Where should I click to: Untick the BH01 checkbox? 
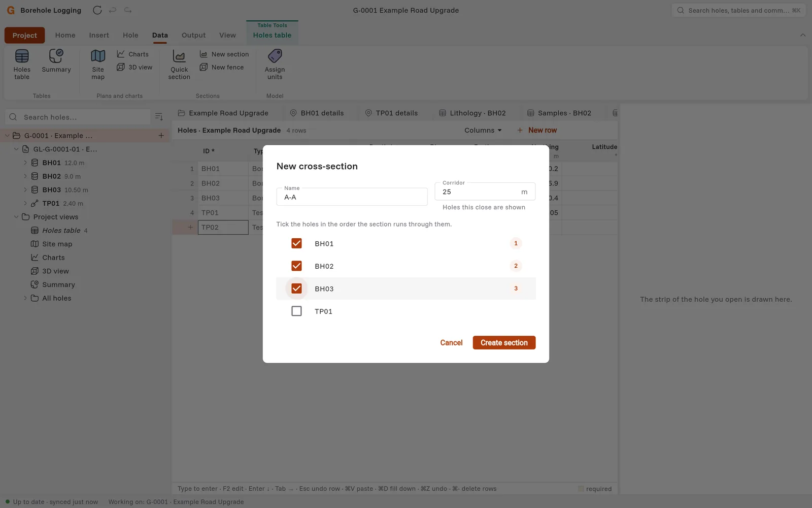[x=296, y=243]
